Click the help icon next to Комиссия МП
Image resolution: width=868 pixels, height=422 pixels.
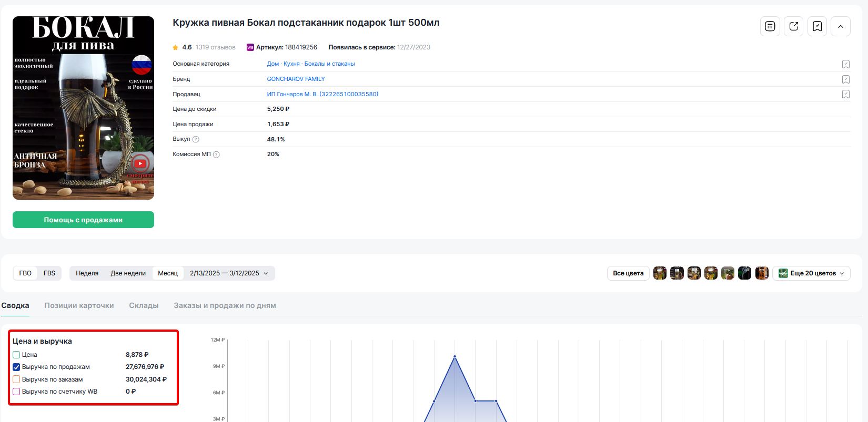[216, 155]
